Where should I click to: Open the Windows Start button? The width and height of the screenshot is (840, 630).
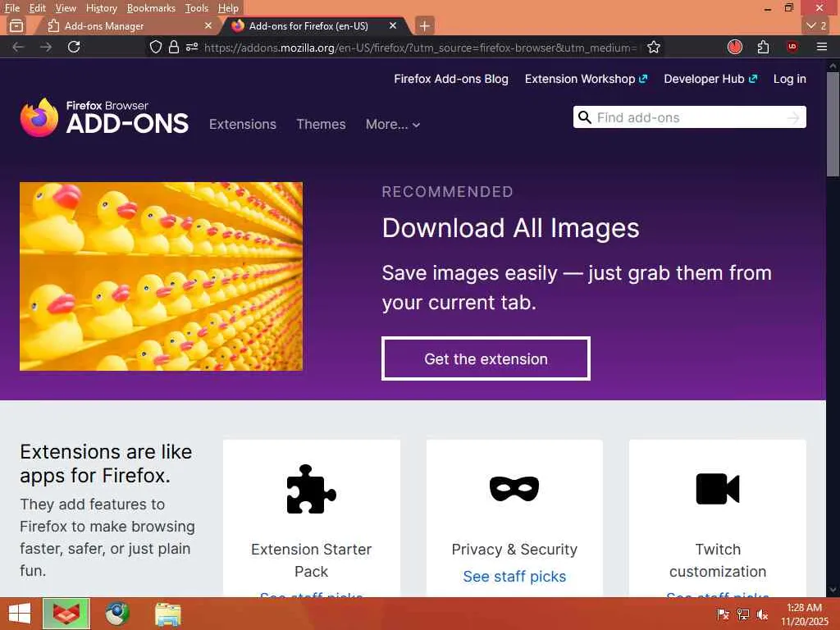(20, 614)
